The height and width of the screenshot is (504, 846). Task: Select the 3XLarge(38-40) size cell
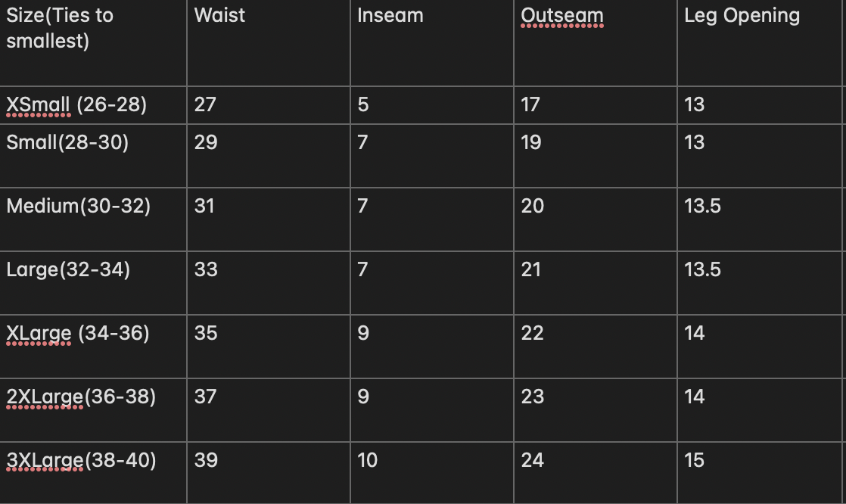point(93,473)
